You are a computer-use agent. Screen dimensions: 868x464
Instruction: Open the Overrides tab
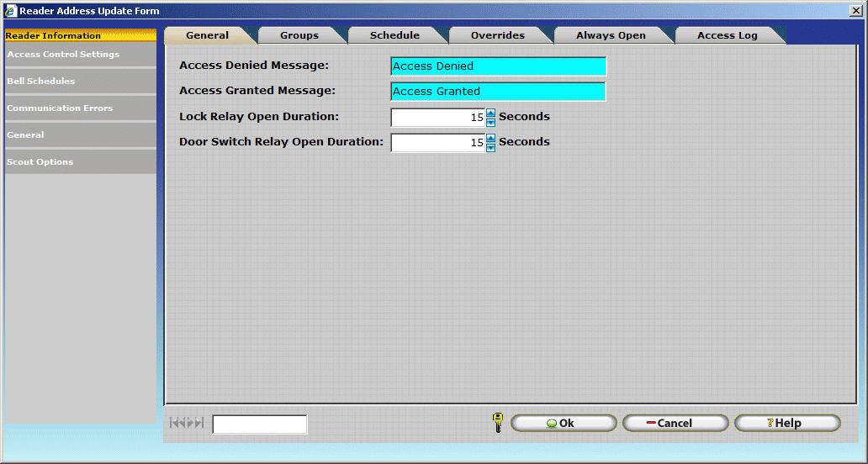pos(497,35)
